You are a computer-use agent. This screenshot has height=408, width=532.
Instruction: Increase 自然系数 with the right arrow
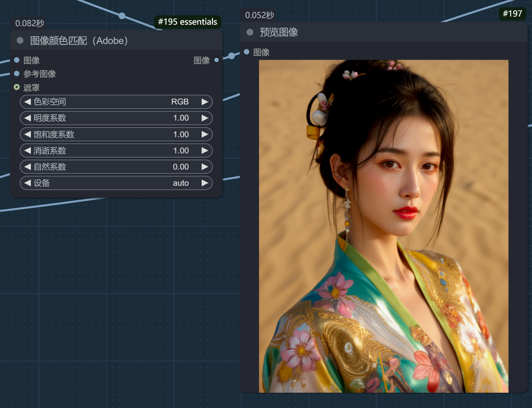pos(205,167)
